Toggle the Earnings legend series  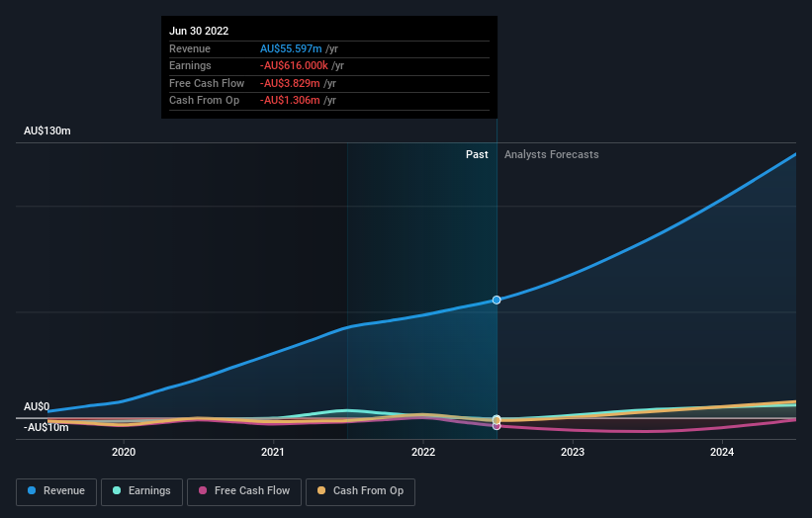click(x=141, y=491)
